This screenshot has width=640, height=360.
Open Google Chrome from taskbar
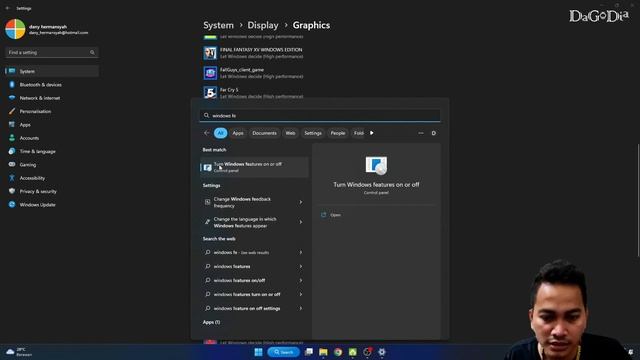pos(338,352)
